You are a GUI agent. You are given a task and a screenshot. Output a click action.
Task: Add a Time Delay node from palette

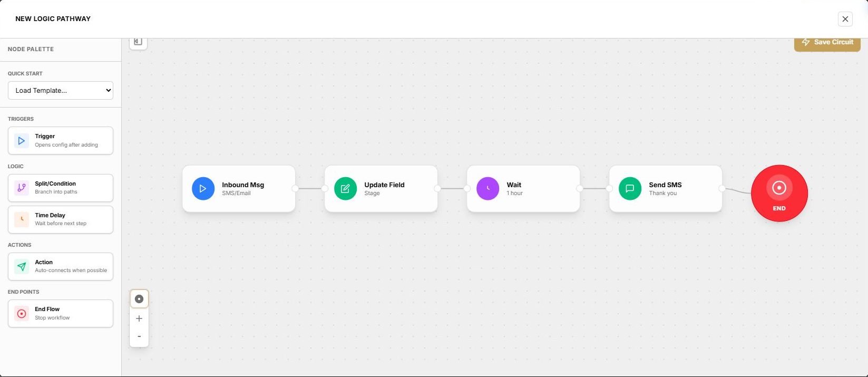pyautogui.click(x=61, y=219)
